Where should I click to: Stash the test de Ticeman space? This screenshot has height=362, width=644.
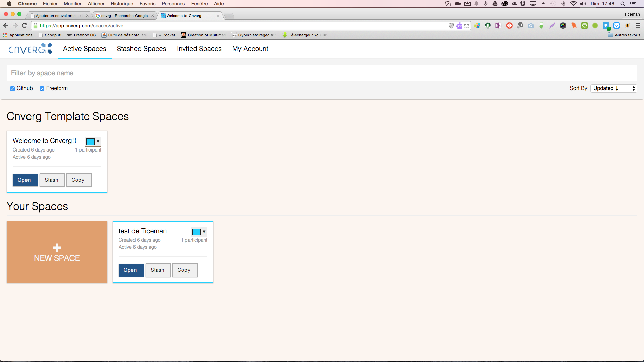tap(157, 269)
